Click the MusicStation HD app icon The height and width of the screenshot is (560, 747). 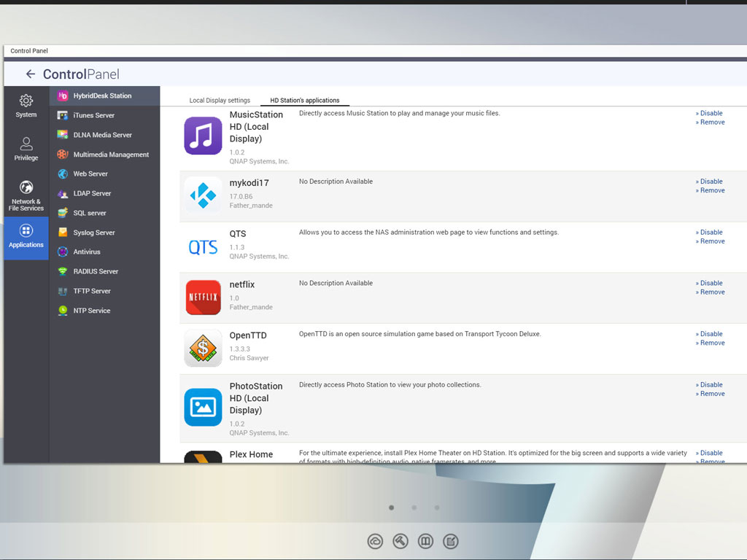[203, 136]
